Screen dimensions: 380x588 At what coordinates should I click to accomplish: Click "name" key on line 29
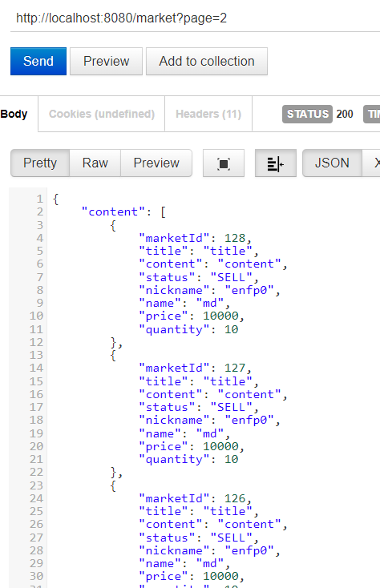pos(160,564)
